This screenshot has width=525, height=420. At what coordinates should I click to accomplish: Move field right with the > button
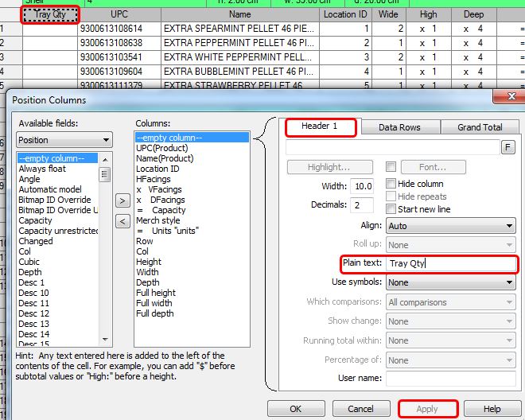122,200
